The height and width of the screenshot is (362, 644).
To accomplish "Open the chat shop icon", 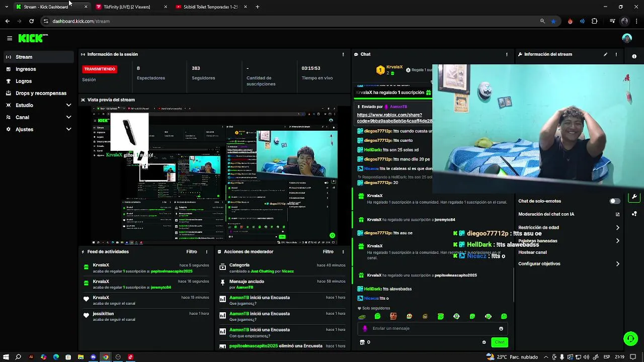I will click(x=362, y=342).
